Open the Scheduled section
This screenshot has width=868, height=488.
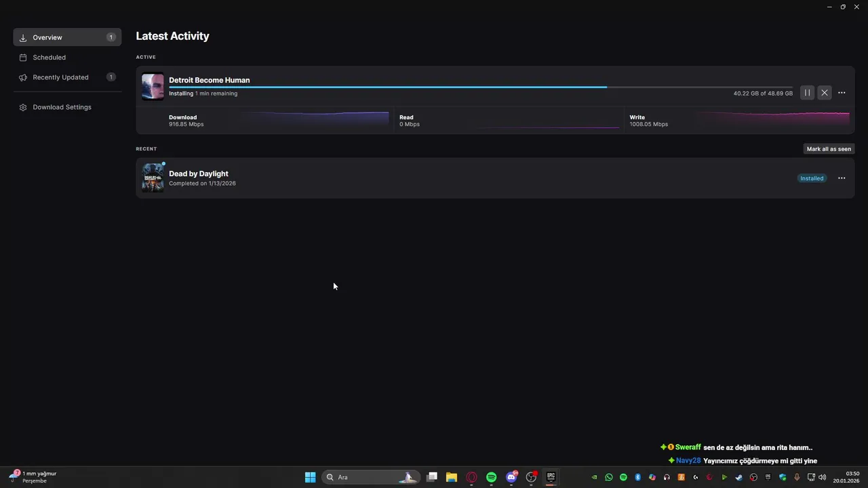67,58
